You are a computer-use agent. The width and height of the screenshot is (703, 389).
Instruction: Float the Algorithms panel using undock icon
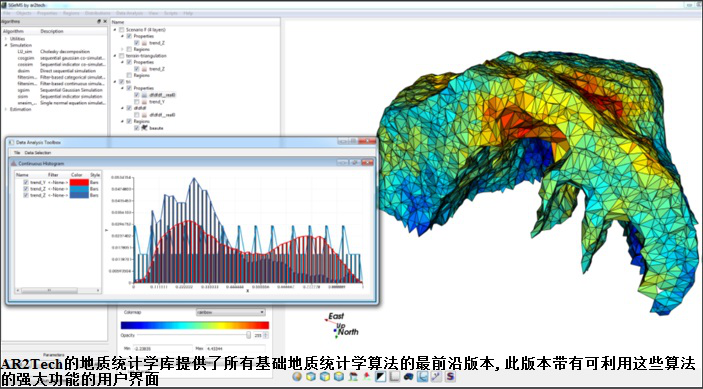[x=99, y=22]
